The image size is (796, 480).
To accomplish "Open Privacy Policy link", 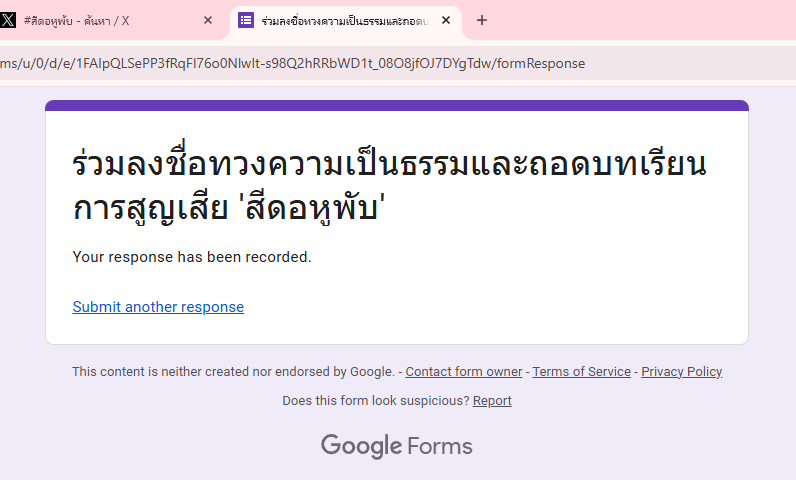I will tap(681, 372).
